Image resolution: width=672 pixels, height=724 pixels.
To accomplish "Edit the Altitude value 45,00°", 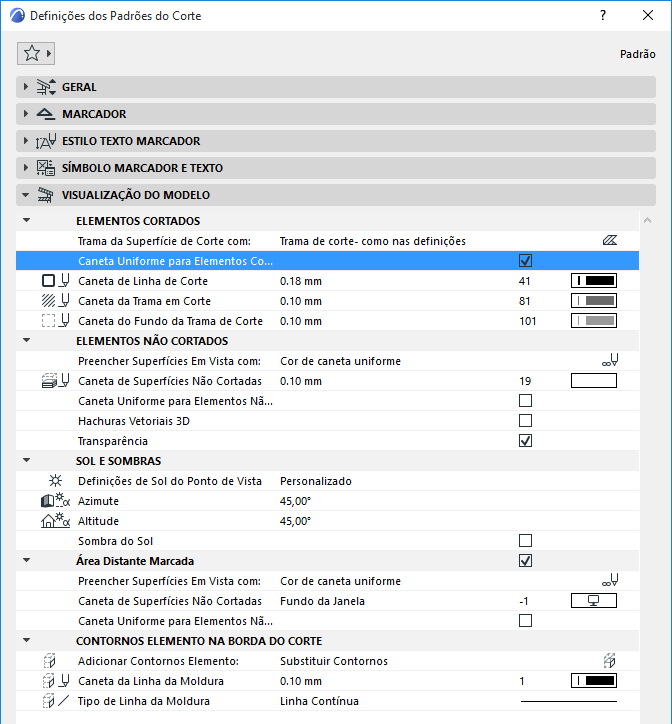I will (296, 521).
